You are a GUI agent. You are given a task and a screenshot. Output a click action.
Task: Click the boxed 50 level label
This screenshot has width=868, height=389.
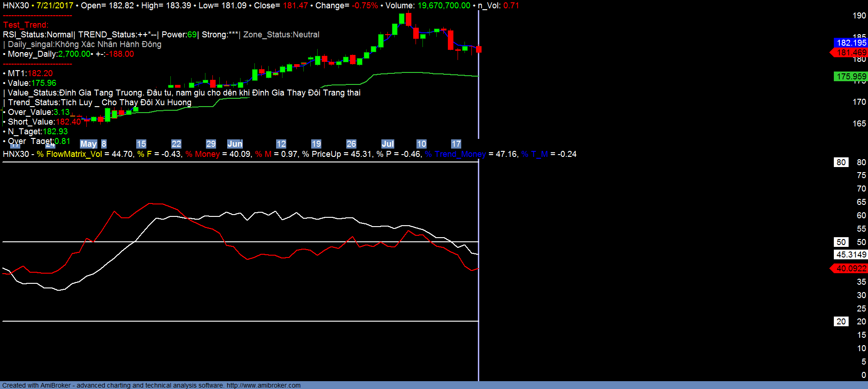click(841, 242)
